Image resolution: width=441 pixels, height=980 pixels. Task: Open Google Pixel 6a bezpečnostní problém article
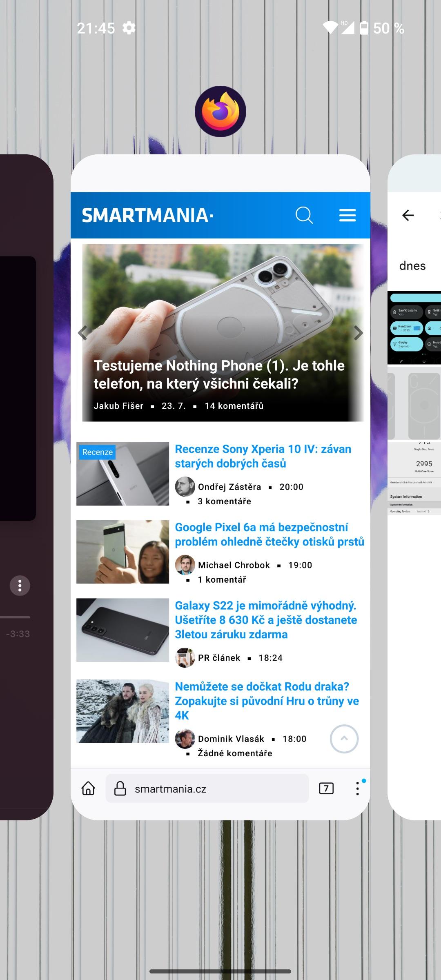[269, 535]
